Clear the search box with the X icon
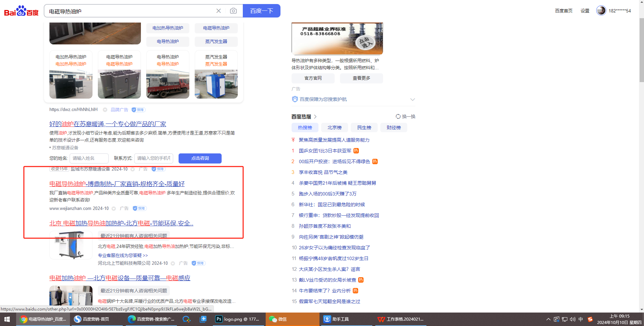This screenshot has height=326, width=644. click(219, 11)
